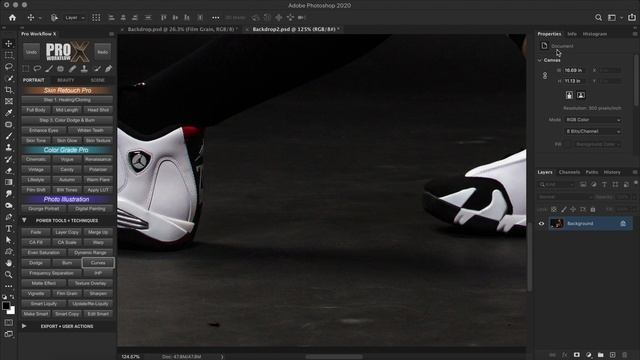Collapse Power Tools + Techniques section
This screenshot has width=640, height=360.
[x=24, y=220]
